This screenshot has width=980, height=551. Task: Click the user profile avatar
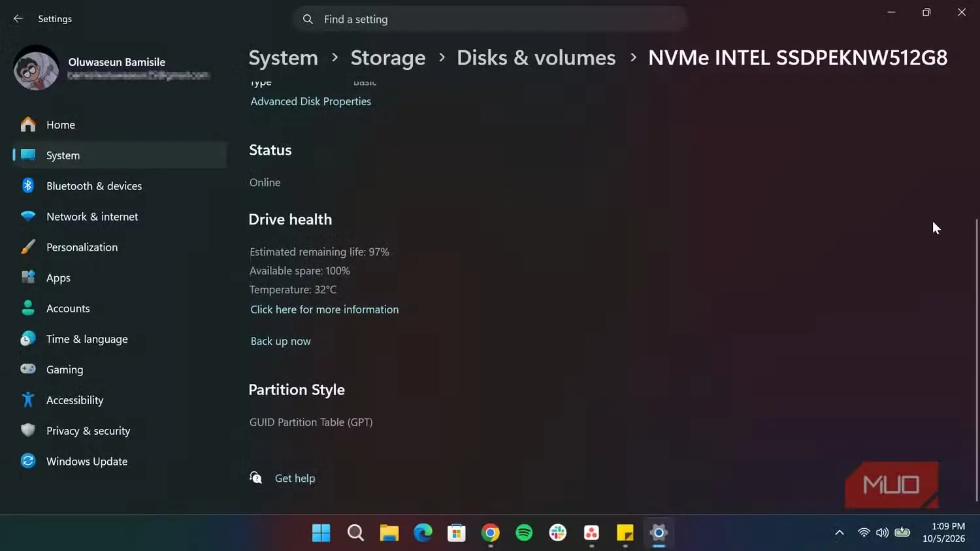coord(36,68)
